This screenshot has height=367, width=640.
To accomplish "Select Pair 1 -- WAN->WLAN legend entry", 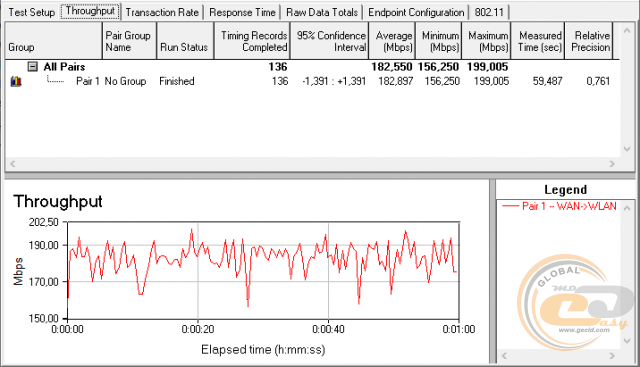I will coord(559,206).
